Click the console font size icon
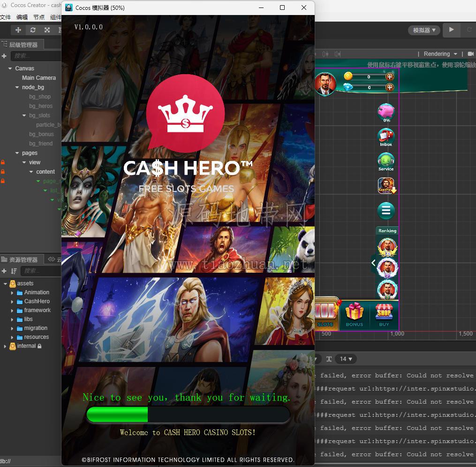Image resolution: width=476 pixels, height=467 pixels. [x=329, y=359]
